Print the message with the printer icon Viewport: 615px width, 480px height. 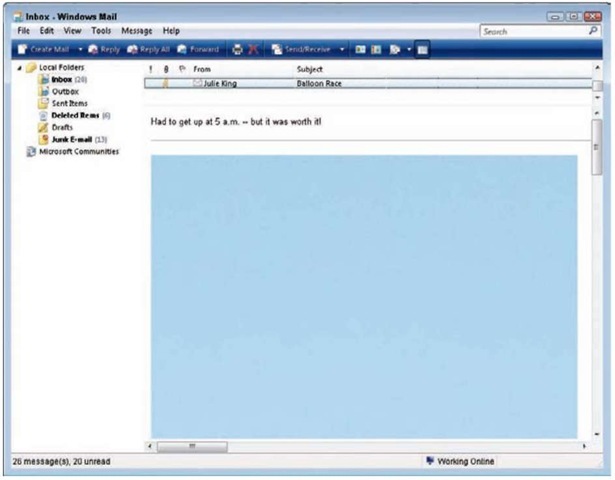(x=237, y=49)
